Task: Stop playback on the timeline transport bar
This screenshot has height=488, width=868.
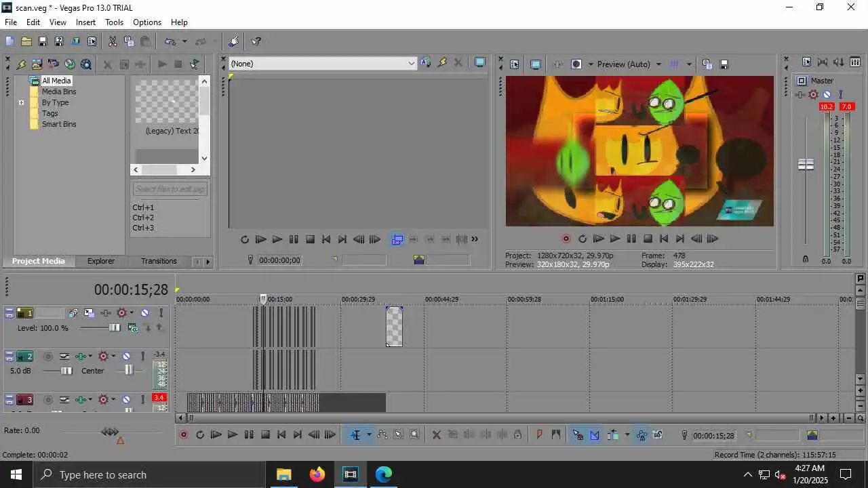Action: 265,435
